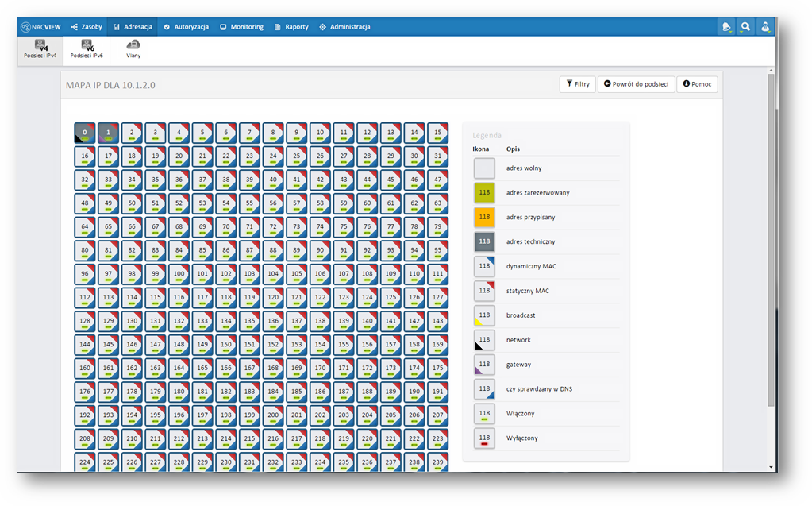
Task: Click the dynamiczny MAC legend icon
Action: coord(484,266)
